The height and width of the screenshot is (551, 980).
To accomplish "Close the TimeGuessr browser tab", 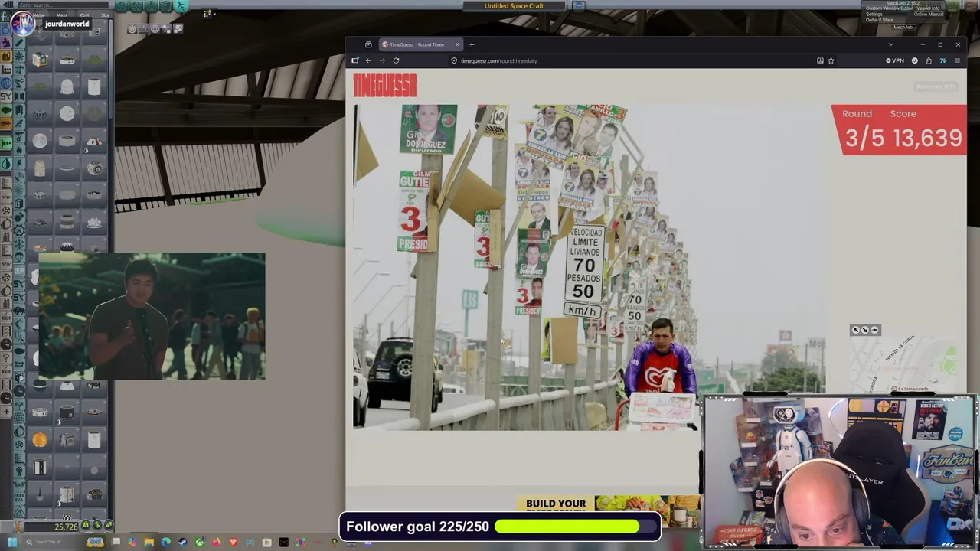I will pos(457,44).
